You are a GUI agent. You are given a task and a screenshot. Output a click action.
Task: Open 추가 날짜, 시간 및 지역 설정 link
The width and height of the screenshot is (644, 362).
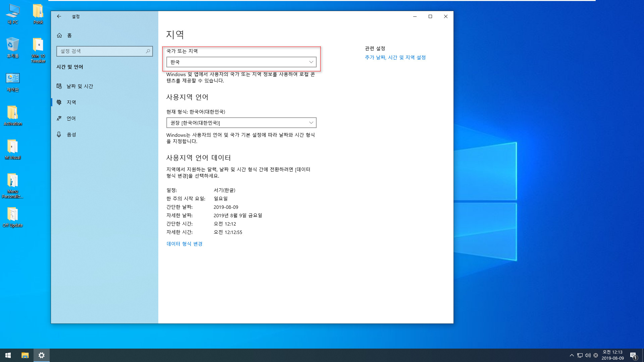395,57
